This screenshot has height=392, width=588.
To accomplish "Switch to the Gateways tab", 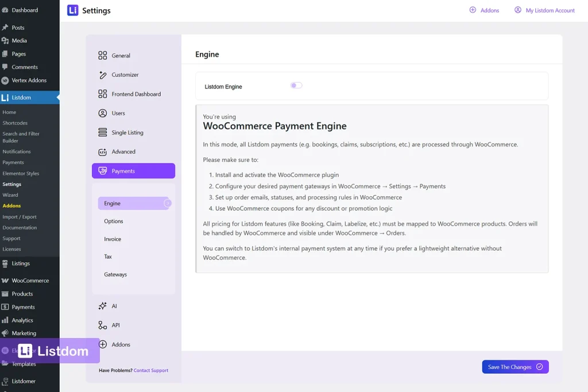I will (115, 274).
